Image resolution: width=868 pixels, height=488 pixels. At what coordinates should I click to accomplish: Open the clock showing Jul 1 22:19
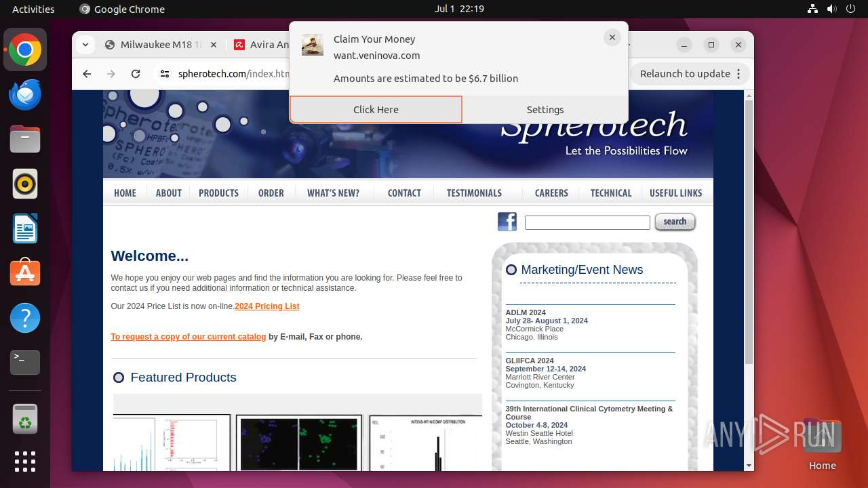[x=459, y=9]
